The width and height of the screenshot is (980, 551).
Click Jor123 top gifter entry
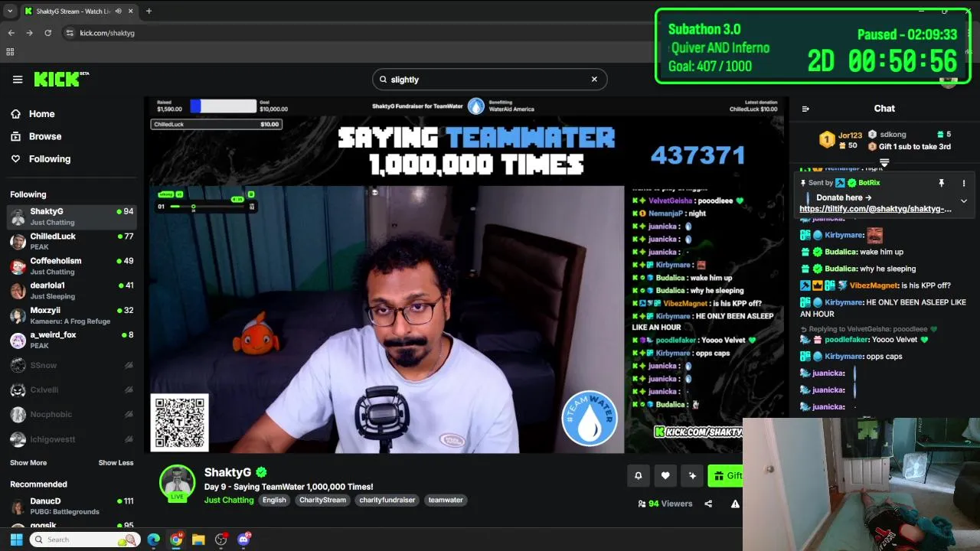click(x=842, y=140)
